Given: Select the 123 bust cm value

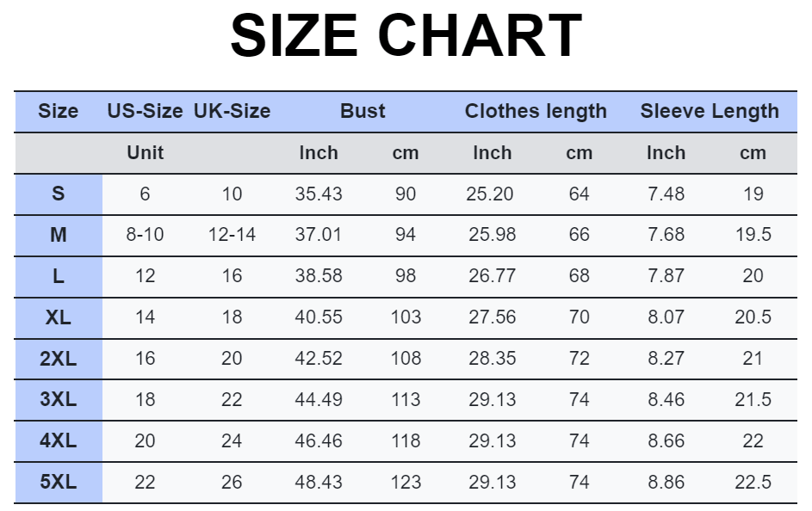Looking at the screenshot, I should (x=406, y=482).
